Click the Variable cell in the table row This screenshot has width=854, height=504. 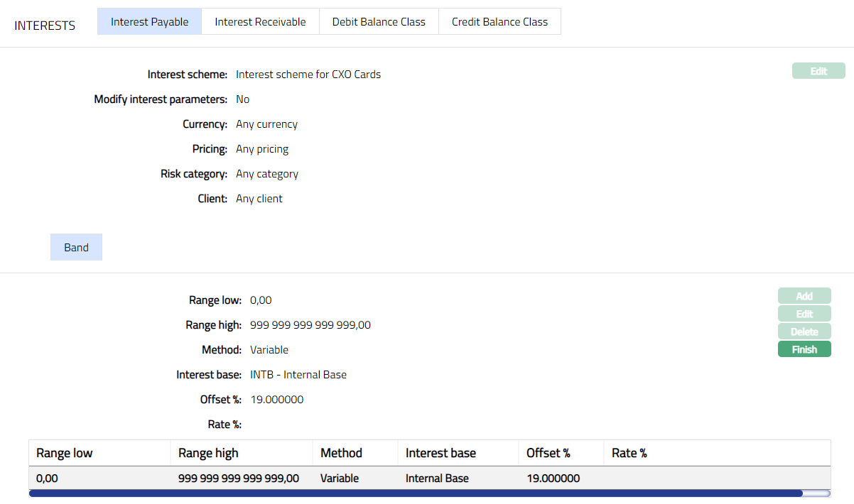(340, 478)
